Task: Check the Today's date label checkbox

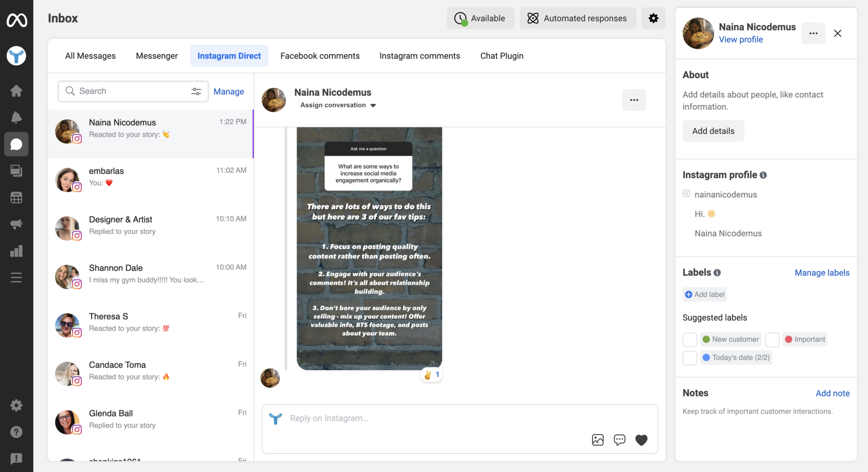Action: tap(690, 358)
